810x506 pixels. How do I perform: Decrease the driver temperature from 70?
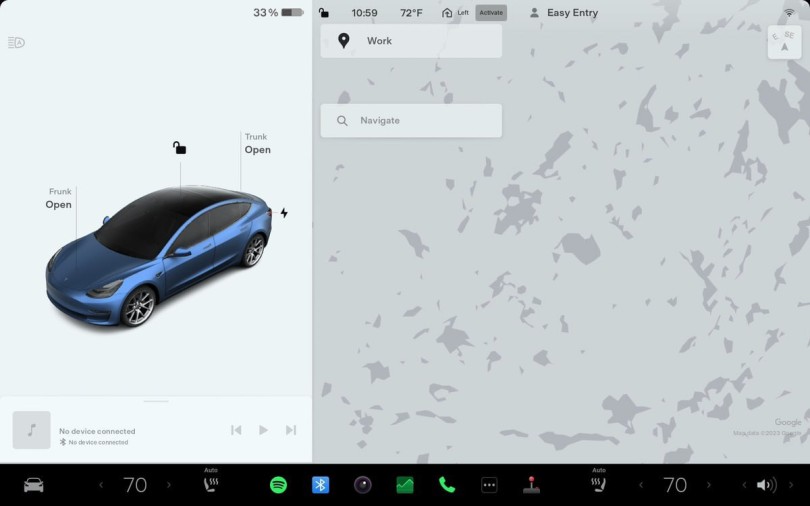point(101,485)
